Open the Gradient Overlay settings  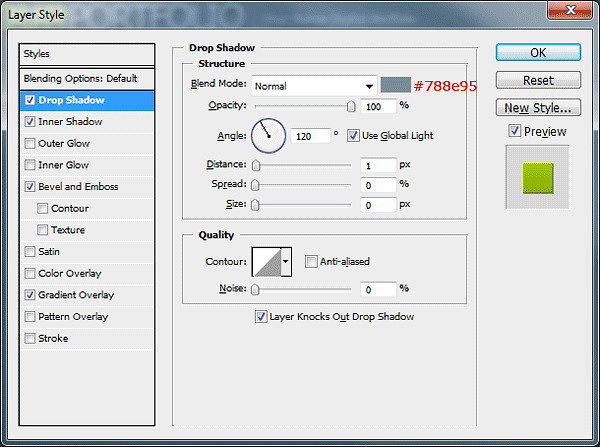click(76, 295)
